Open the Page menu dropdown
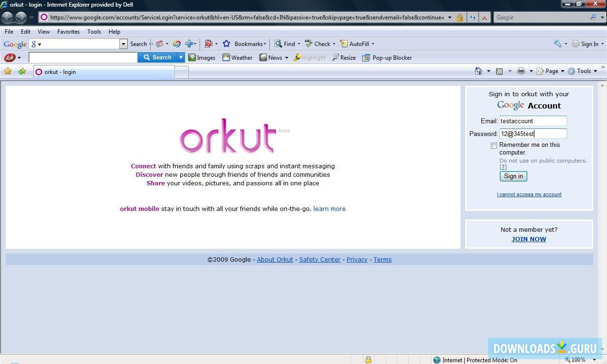 (x=550, y=71)
